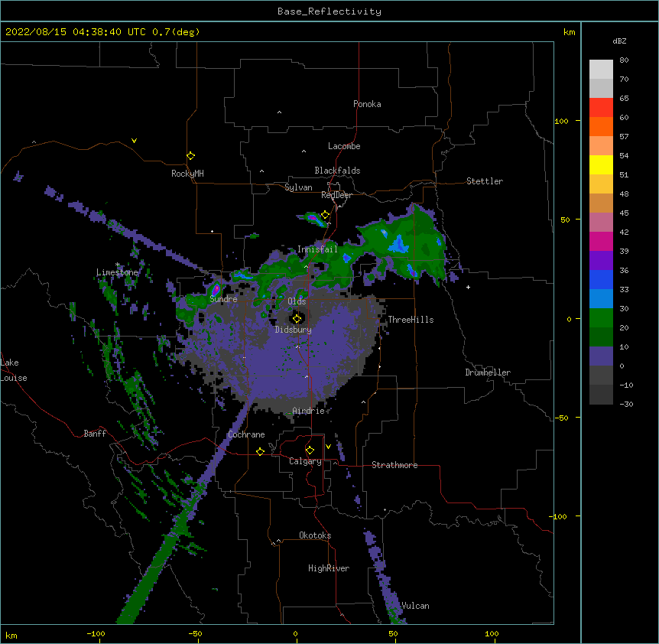Pick the slate purple 0-10 dBZ swatch

tap(601, 356)
